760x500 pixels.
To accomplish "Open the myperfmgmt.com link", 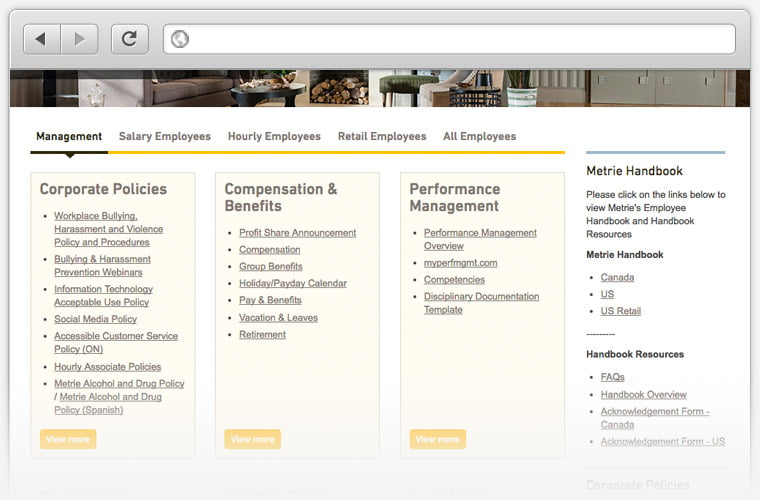I will pos(460,263).
